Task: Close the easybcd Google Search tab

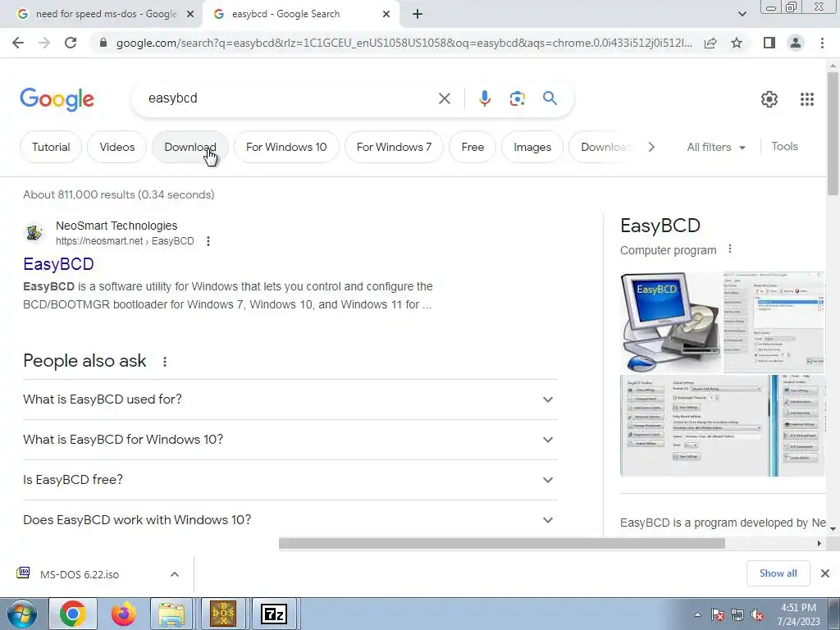Action: 386,15
